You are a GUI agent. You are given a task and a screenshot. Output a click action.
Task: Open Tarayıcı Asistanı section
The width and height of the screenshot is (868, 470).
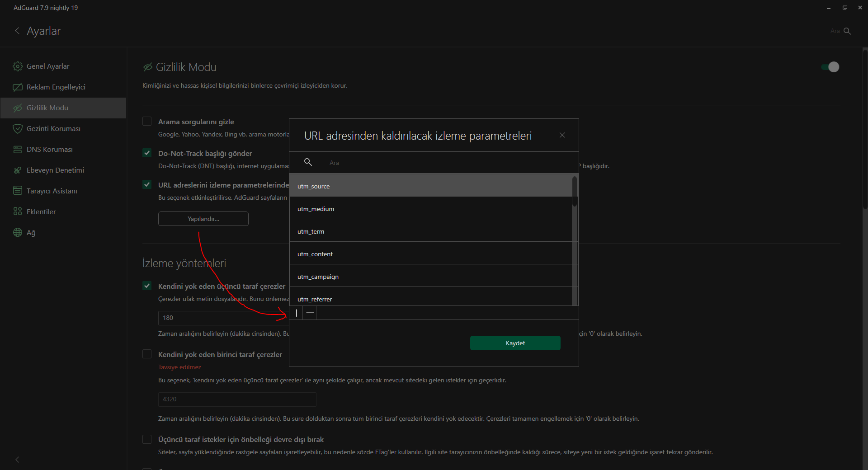63,191
